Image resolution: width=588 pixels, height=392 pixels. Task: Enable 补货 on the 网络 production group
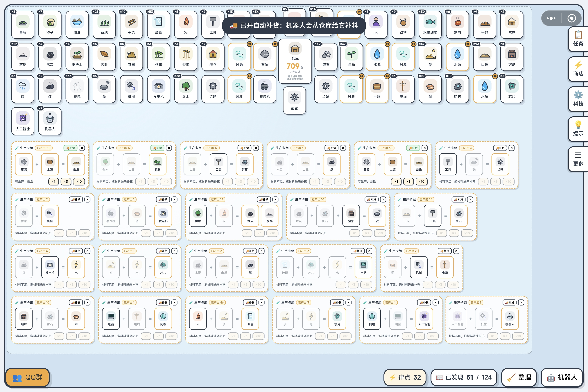163,302
